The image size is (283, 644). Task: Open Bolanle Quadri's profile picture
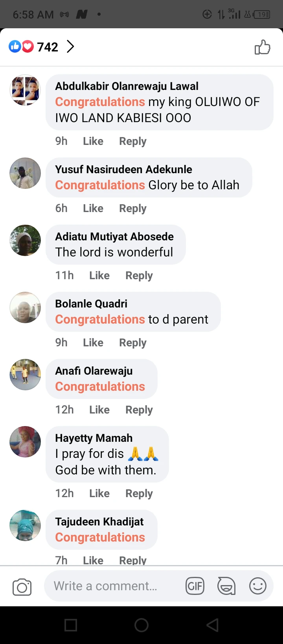(25, 307)
